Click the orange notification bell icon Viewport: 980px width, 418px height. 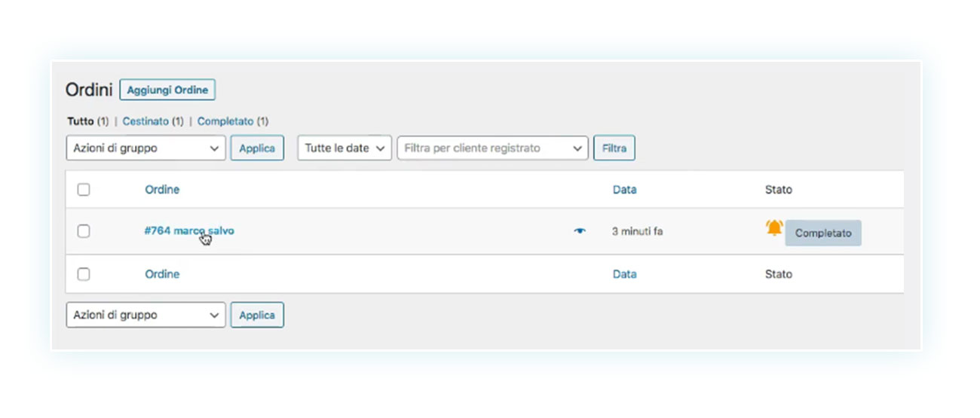click(774, 227)
